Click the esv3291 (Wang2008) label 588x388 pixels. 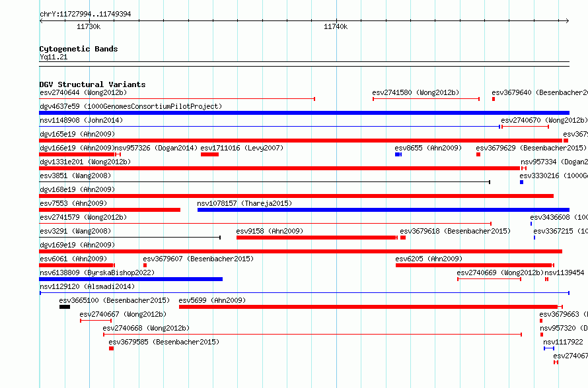click(x=75, y=231)
